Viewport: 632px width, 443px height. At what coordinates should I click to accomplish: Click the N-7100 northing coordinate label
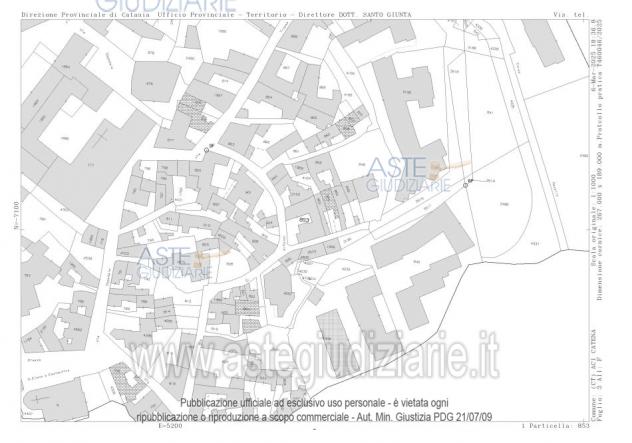(x=16, y=216)
